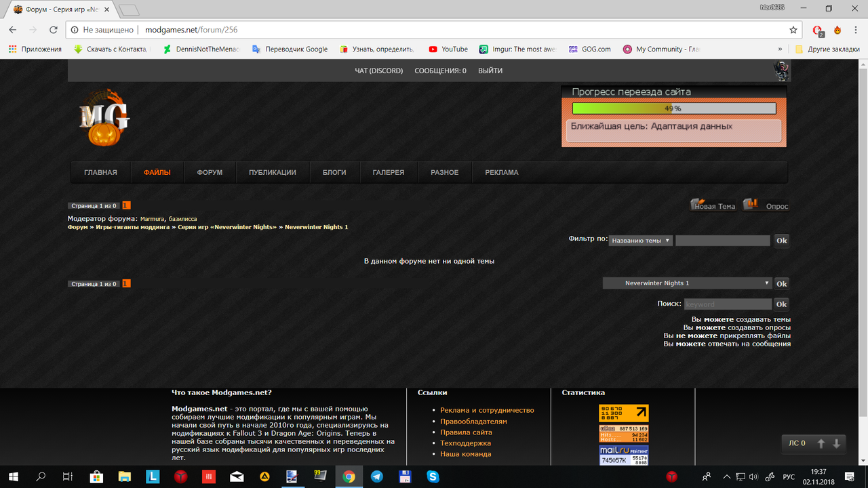Viewport: 868px width, 488px height.
Task: Show more bookmarks via » chevron
Action: (781, 49)
